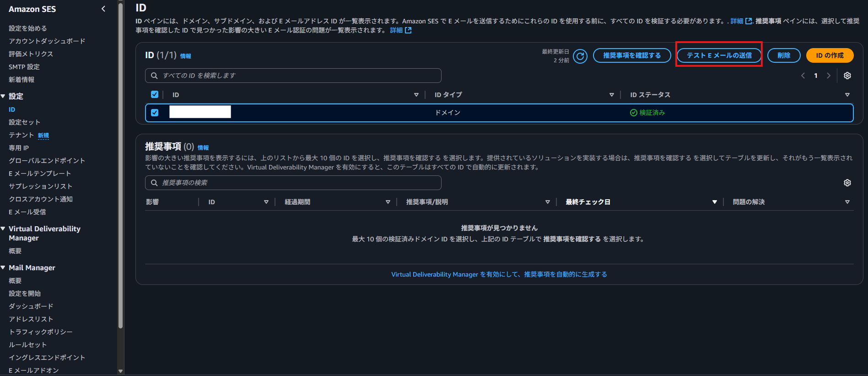Collapse the Amazon SES sidebar arrow
The width and height of the screenshot is (868, 376).
[103, 9]
